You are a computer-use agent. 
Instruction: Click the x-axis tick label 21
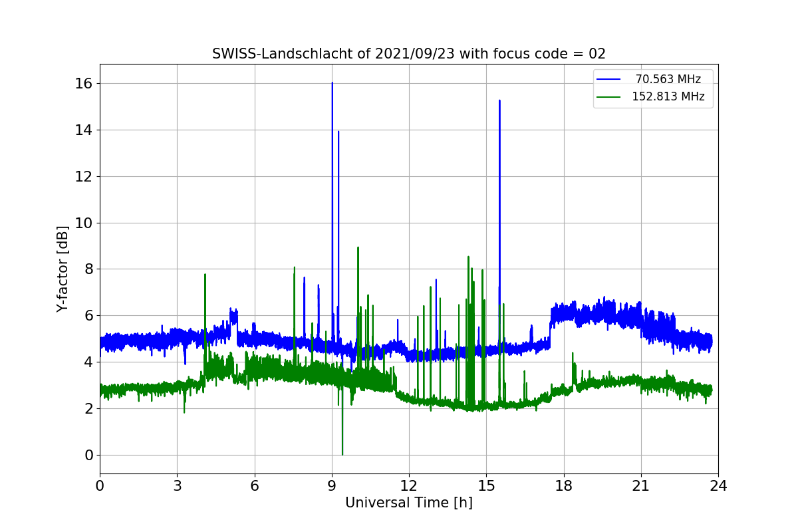(641, 485)
